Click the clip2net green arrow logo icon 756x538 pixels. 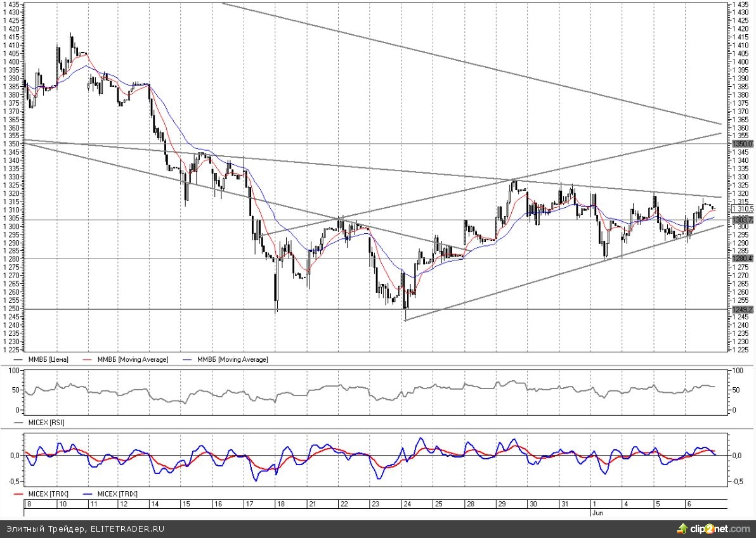pyautogui.click(x=682, y=528)
